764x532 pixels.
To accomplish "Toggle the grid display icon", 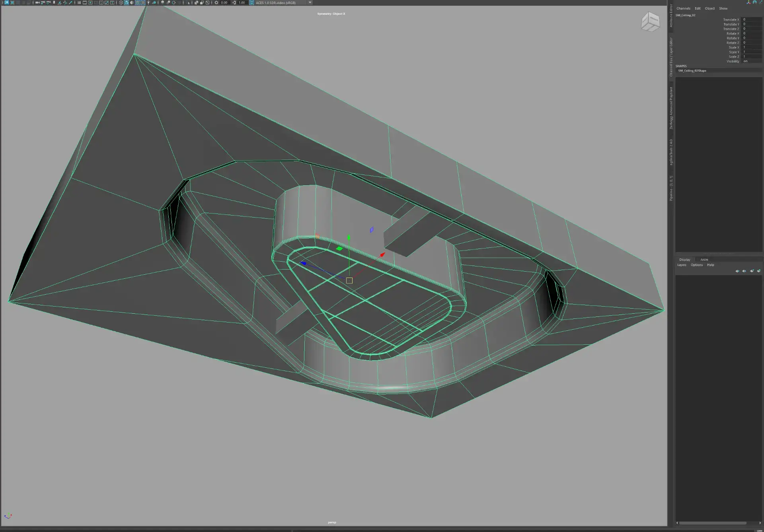I will [x=79, y=2].
